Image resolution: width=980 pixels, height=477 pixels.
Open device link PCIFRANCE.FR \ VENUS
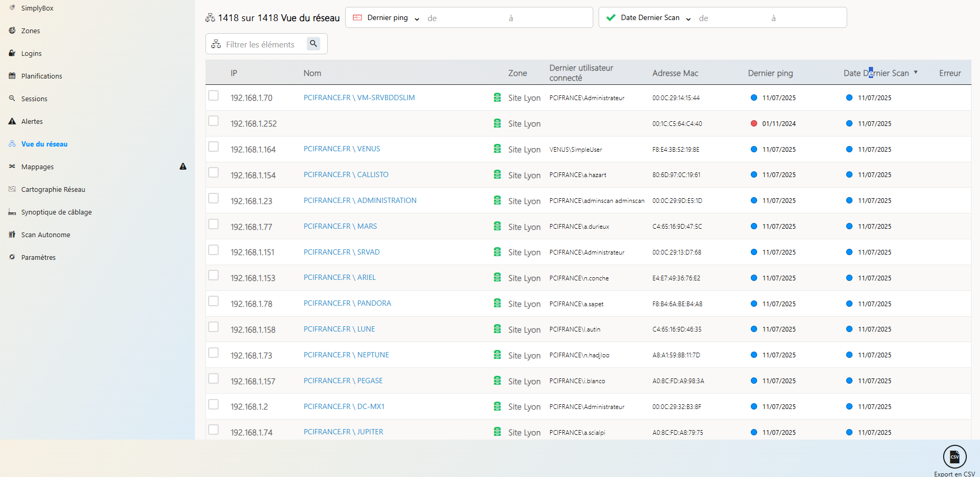coord(341,149)
